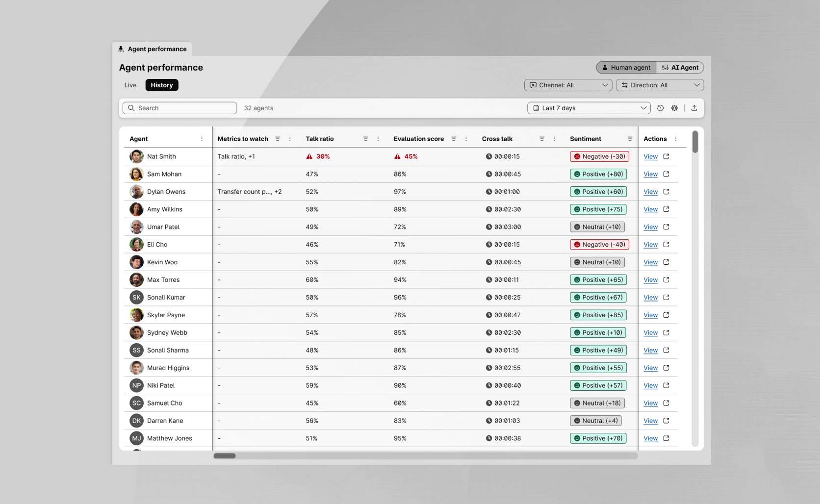Click the Agent performance tab
Image resolution: width=820 pixels, height=504 pixels.
[x=152, y=49]
